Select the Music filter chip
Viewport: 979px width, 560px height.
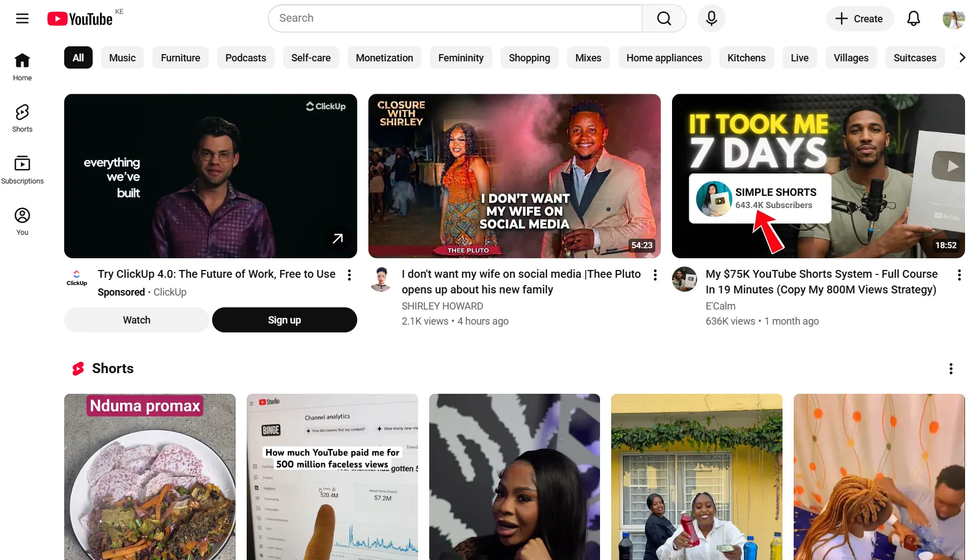point(122,57)
